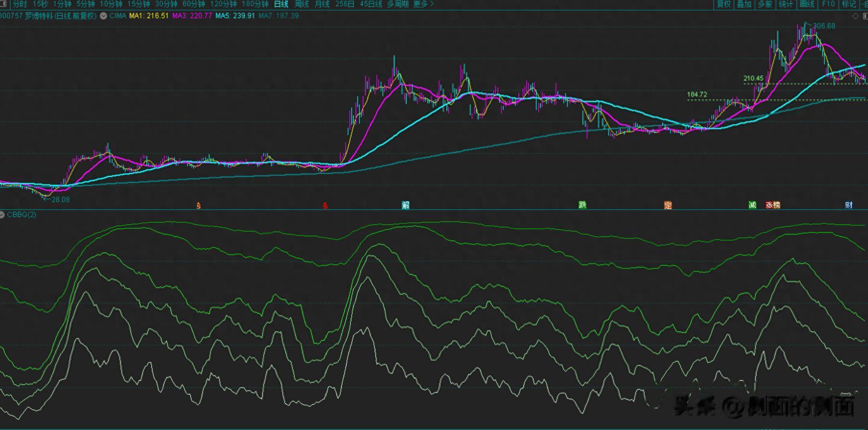Select the 120分钟 period tab
This screenshot has height=430, width=868.
(x=223, y=4)
